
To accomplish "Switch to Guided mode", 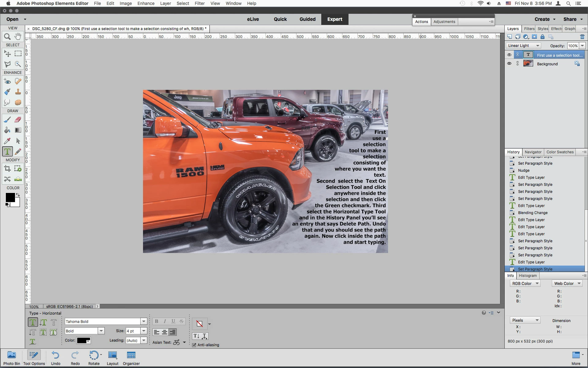I will click(307, 19).
